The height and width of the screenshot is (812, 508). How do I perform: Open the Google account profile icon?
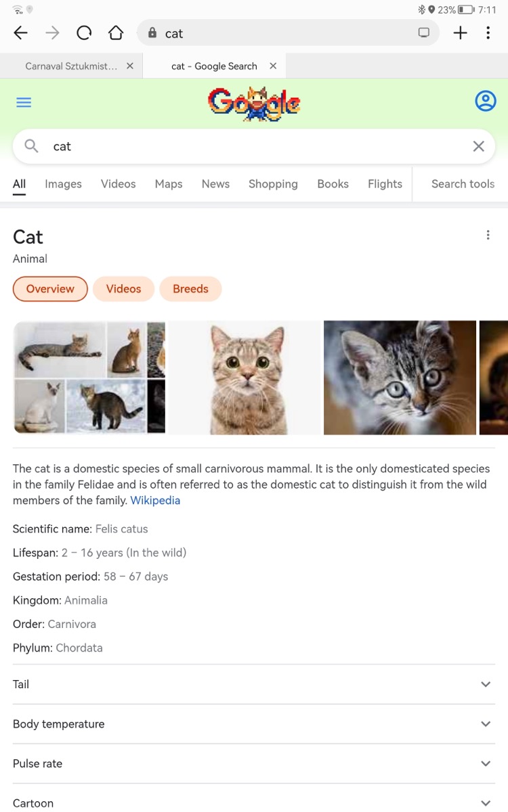pos(486,101)
